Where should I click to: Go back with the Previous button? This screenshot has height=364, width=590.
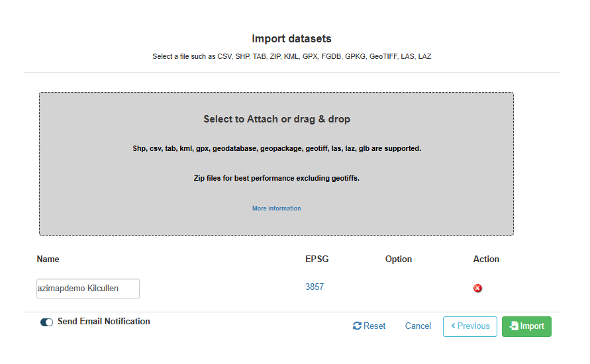[x=470, y=326]
